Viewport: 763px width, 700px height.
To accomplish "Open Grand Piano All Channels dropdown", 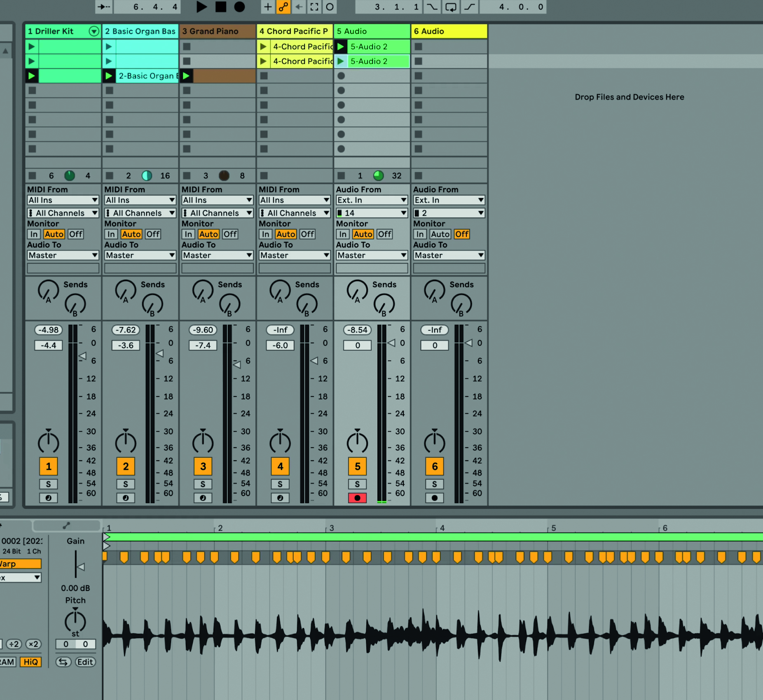I will tap(218, 213).
